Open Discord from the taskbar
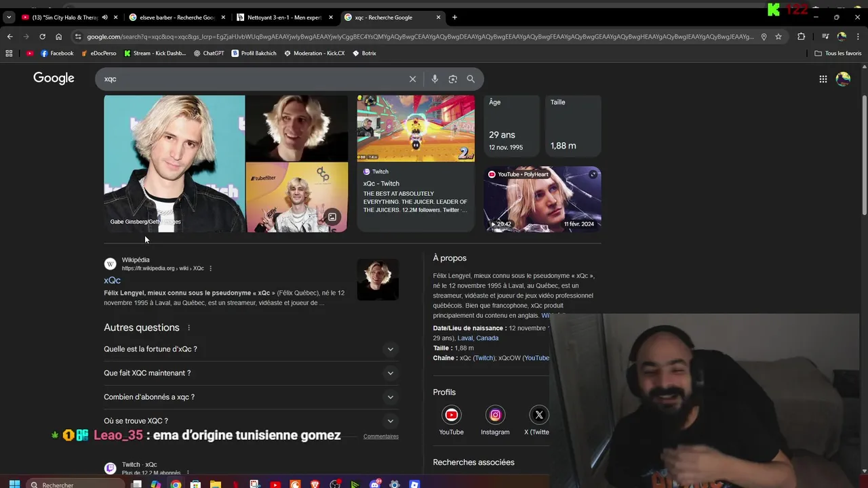 375,484
